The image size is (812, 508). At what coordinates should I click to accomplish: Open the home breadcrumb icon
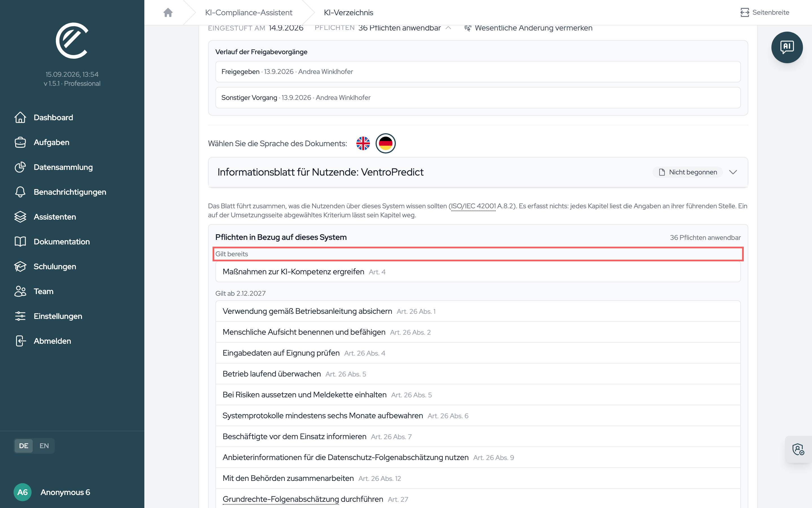(168, 12)
